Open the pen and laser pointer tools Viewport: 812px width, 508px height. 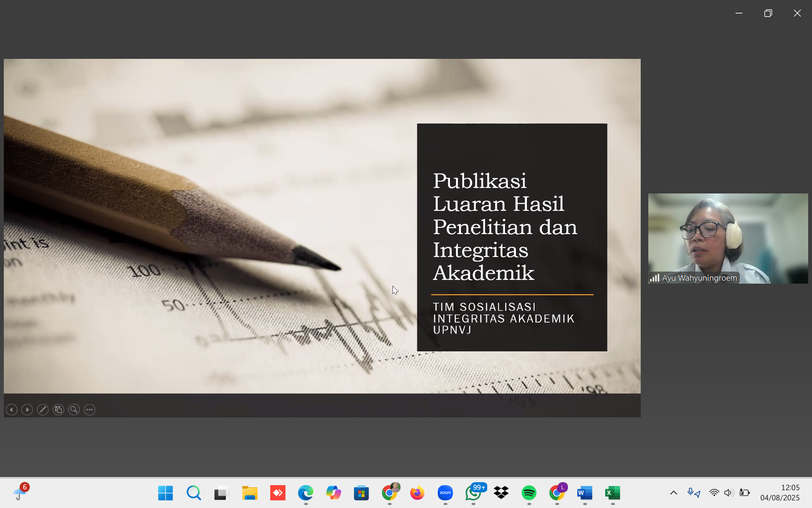pyautogui.click(x=43, y=409)
